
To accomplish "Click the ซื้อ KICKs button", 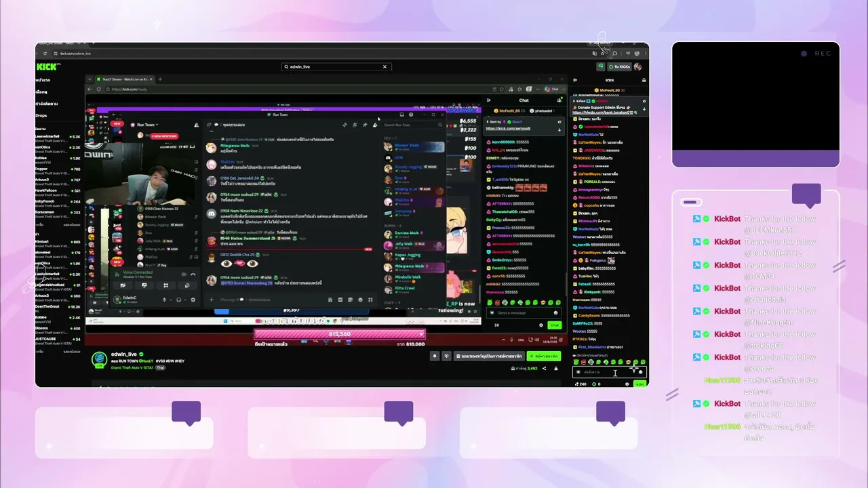I will click(x=619, y=67).
